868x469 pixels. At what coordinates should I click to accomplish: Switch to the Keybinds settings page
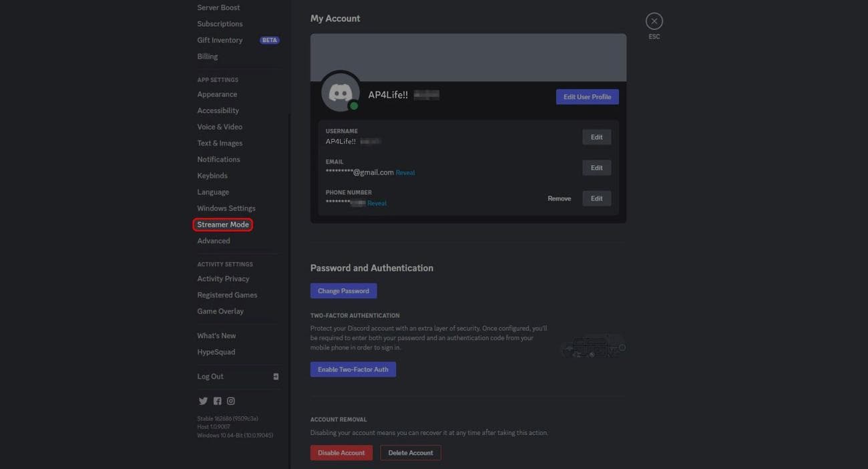click(212, 174)
